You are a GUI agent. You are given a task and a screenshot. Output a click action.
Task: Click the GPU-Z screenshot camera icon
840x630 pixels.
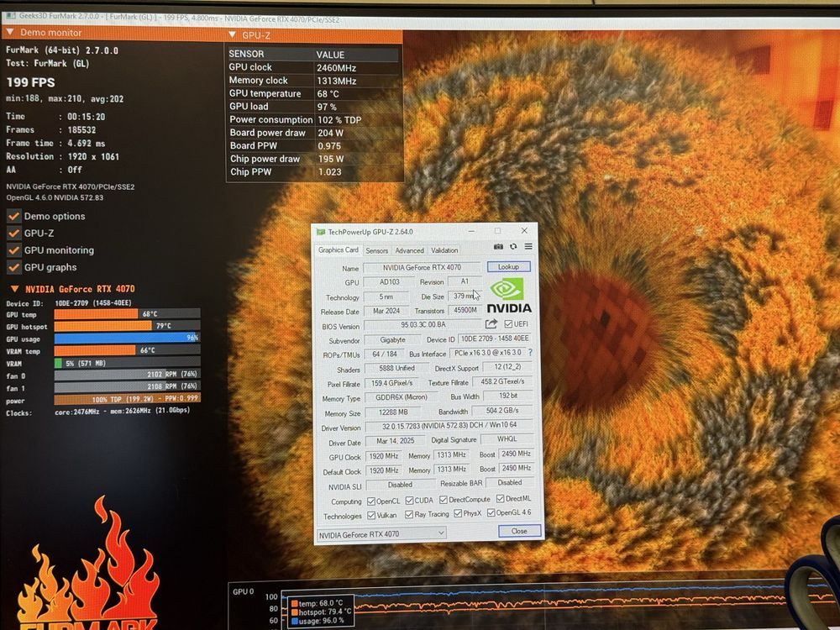pyautogui.click(x=498, y=246)
